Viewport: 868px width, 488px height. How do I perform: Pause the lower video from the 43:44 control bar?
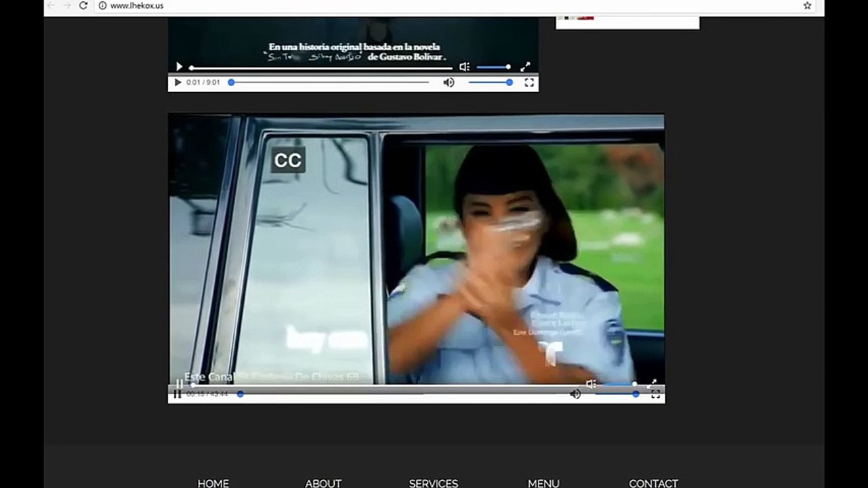177,394
